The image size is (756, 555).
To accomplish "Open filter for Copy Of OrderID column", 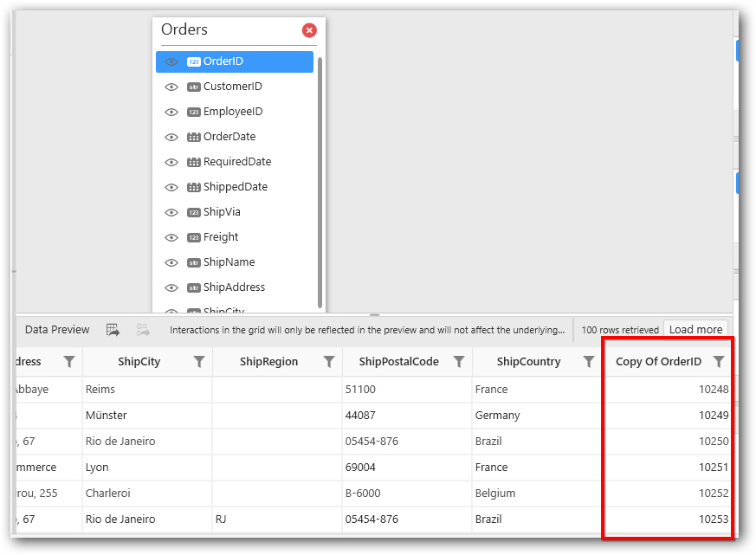I will [719, 362].
